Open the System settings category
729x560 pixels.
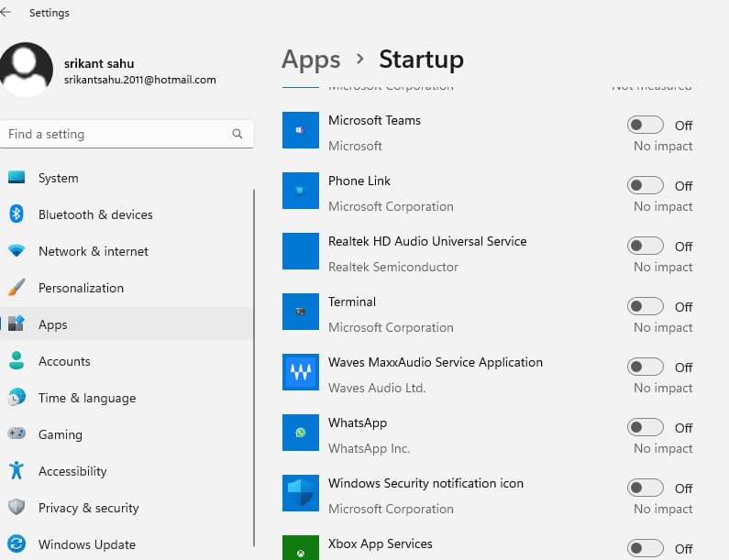coord(59,178)
